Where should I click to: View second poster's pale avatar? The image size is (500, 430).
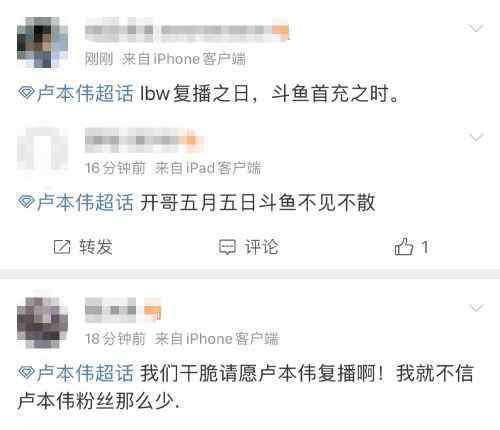coord(42,149)
